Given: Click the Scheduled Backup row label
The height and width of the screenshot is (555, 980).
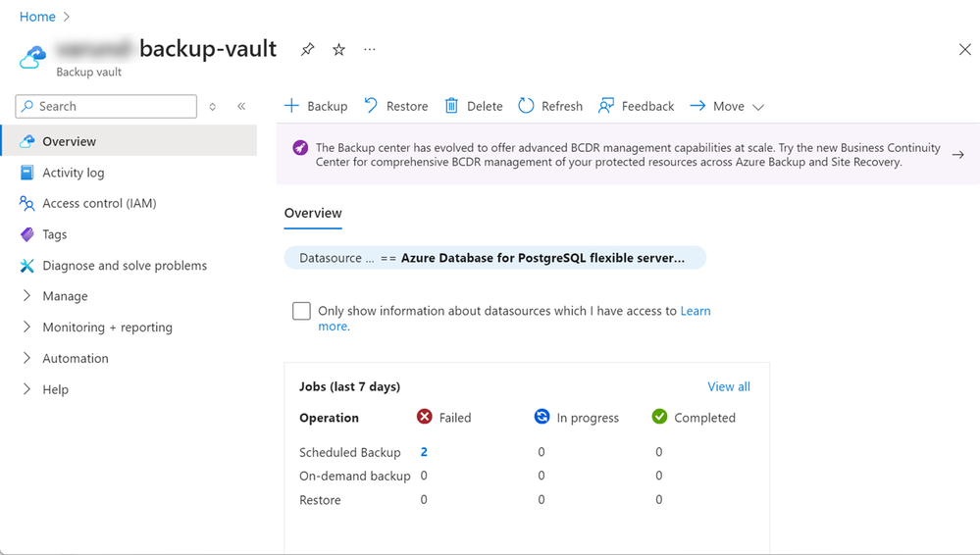Looking at the screenshot, I should (x=350, y=452).
